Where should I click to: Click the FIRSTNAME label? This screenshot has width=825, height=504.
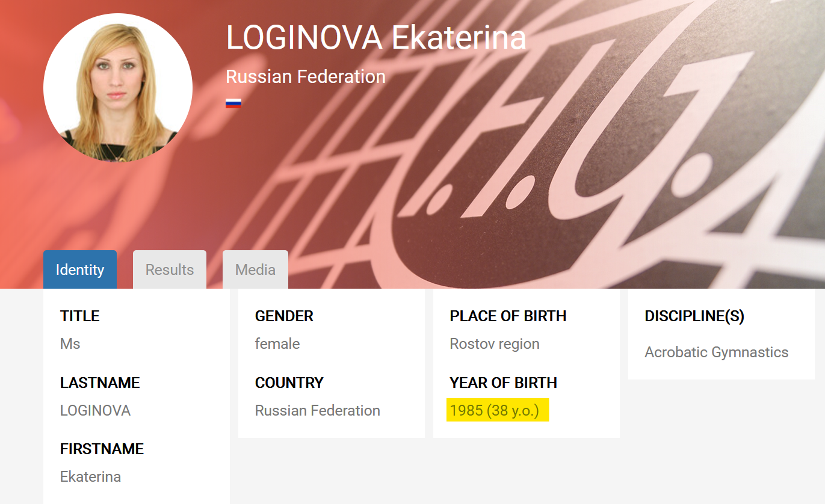click(102, 449)
